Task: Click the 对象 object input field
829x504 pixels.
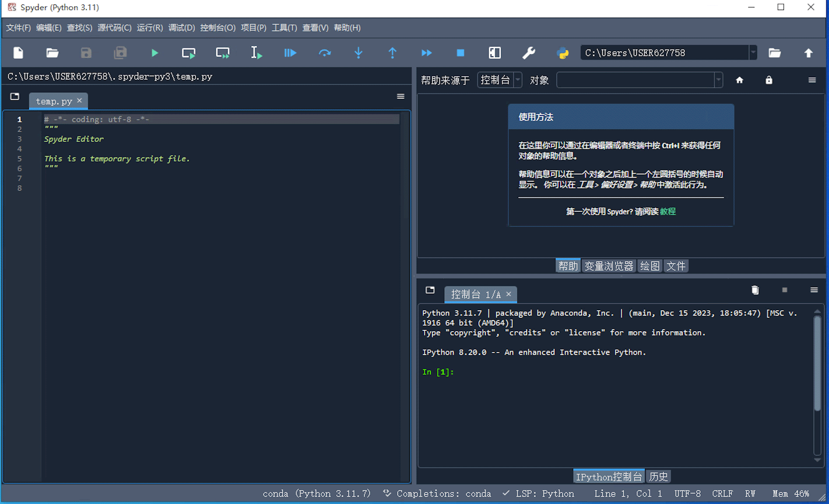Action: (635, 80)
